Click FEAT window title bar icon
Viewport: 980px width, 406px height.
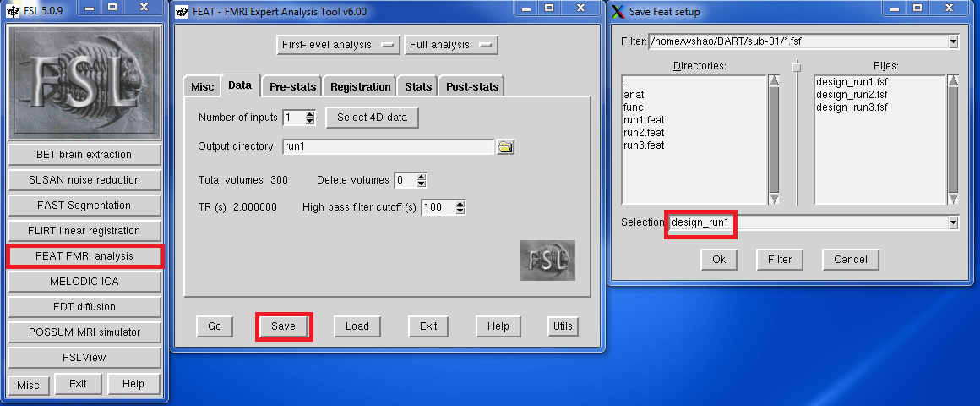181,11
